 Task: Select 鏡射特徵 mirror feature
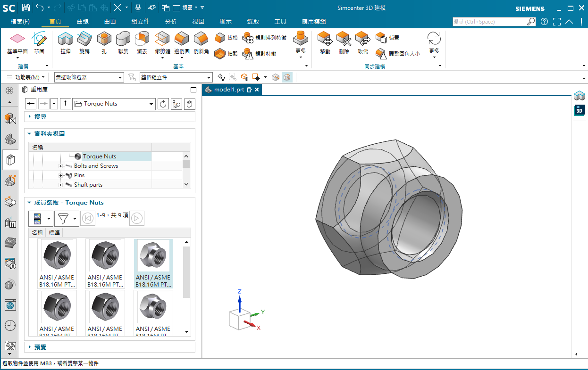pyautogui.click(x=260, y=54)
